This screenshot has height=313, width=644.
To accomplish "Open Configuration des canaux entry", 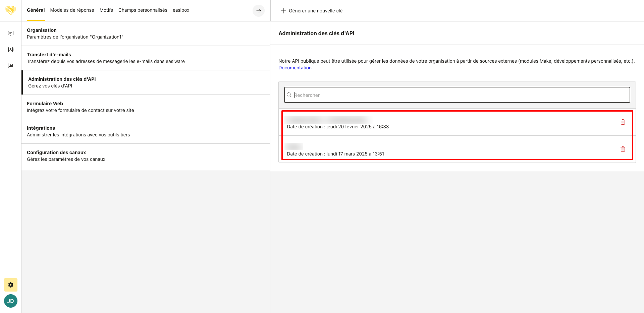I will click(x=146, y=156).
